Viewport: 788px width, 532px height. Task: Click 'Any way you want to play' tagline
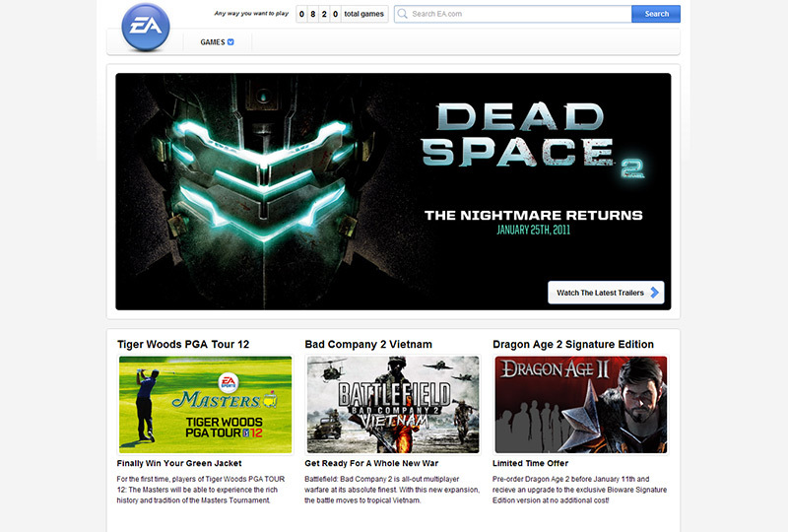pos(251,14)
